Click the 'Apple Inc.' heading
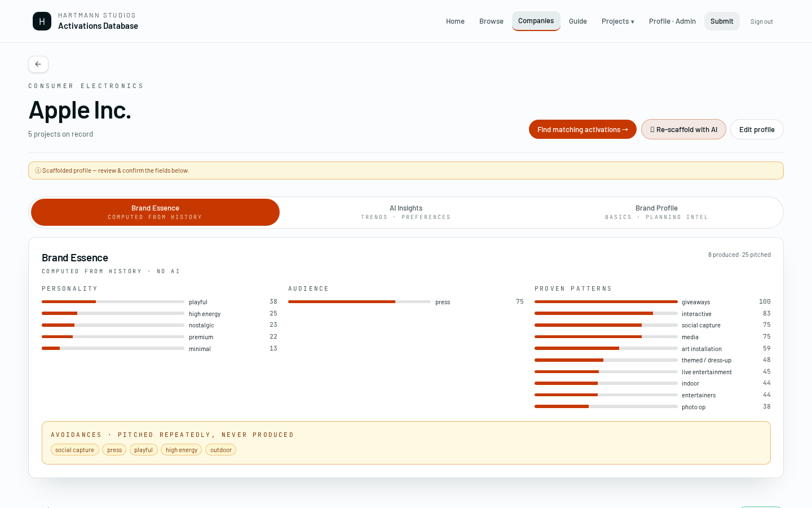 click(80, 110)
